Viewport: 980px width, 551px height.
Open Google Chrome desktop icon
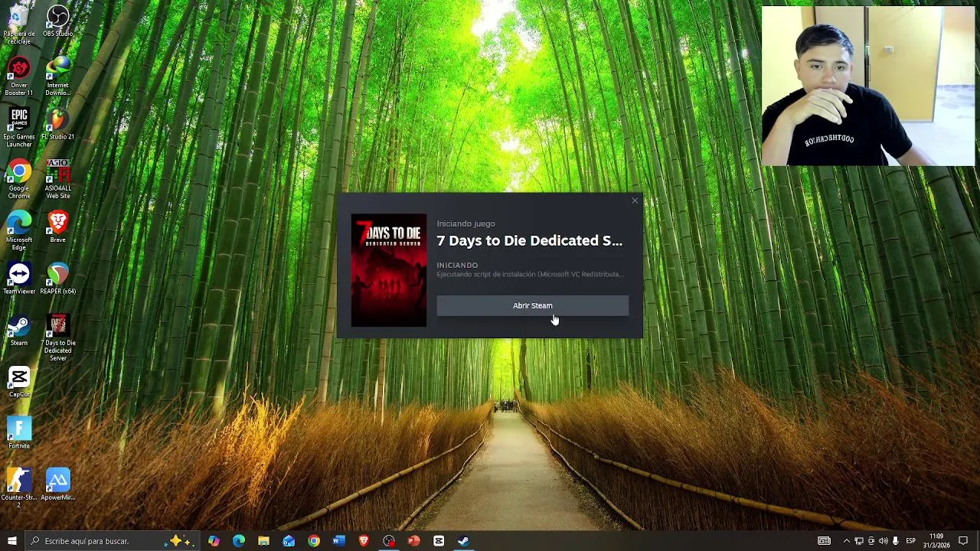19,179
